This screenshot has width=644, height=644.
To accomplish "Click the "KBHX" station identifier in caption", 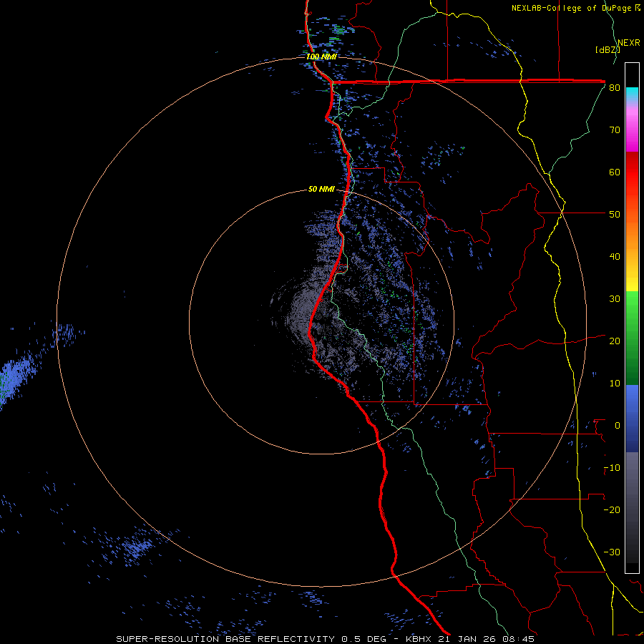I will pos(419,639).
